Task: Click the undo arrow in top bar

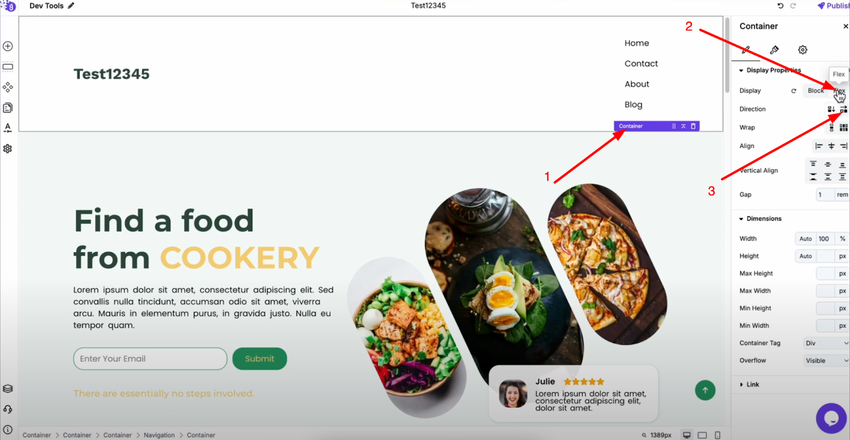Action: [x=781, y=6]
